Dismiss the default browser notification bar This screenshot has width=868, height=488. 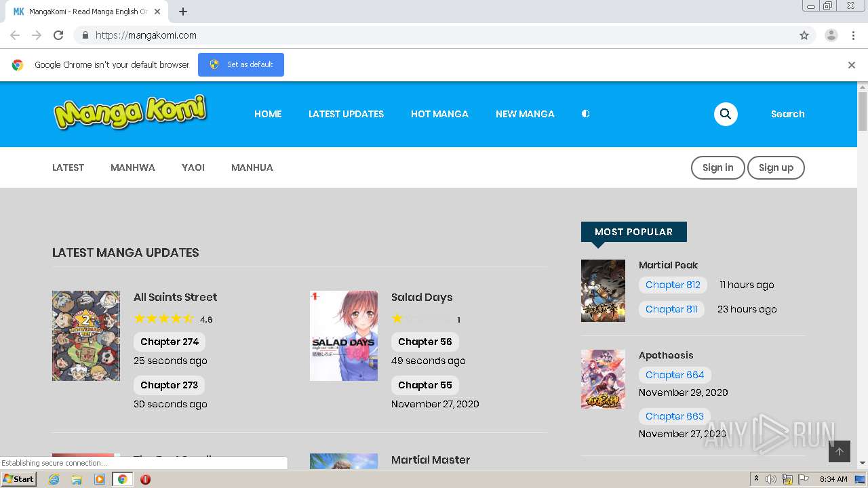tap(852, 65)
